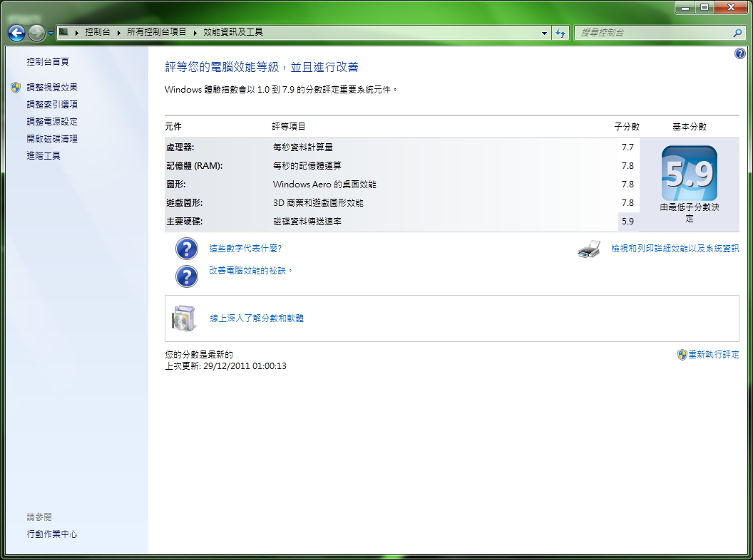Click the 上次更新 timestamp text

(226, 366)
